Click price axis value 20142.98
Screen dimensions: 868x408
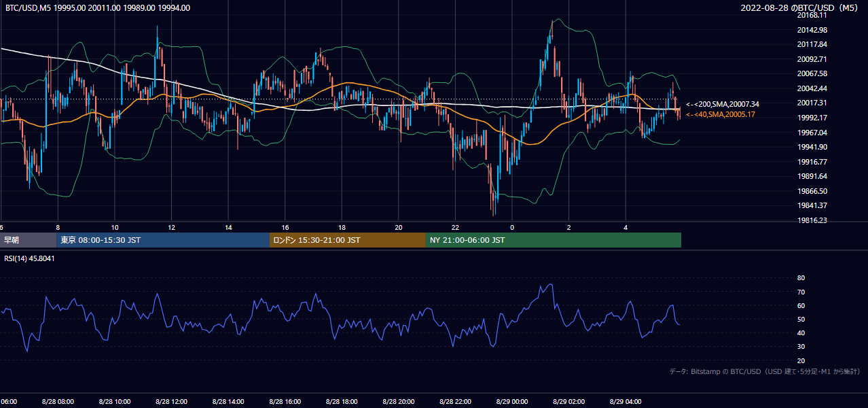[x=812, y=30]
